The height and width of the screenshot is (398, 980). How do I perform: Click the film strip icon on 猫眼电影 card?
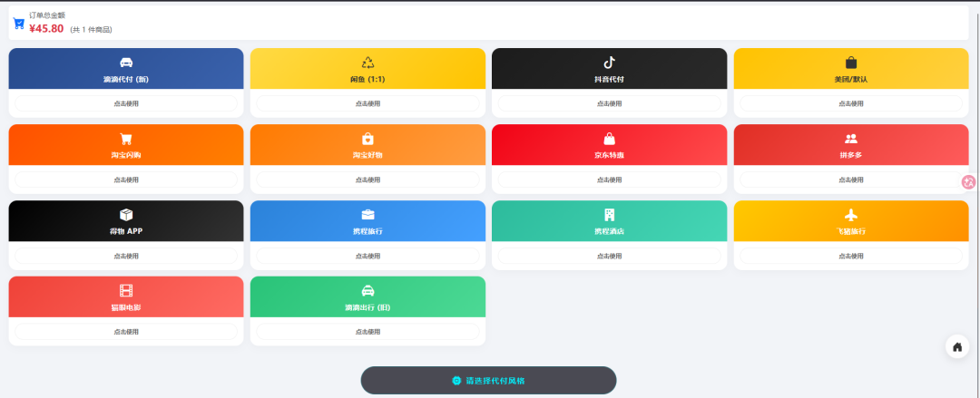[126, 290]
